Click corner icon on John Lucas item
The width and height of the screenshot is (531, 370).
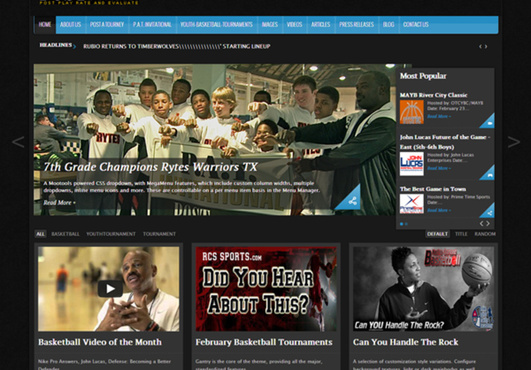489,174
